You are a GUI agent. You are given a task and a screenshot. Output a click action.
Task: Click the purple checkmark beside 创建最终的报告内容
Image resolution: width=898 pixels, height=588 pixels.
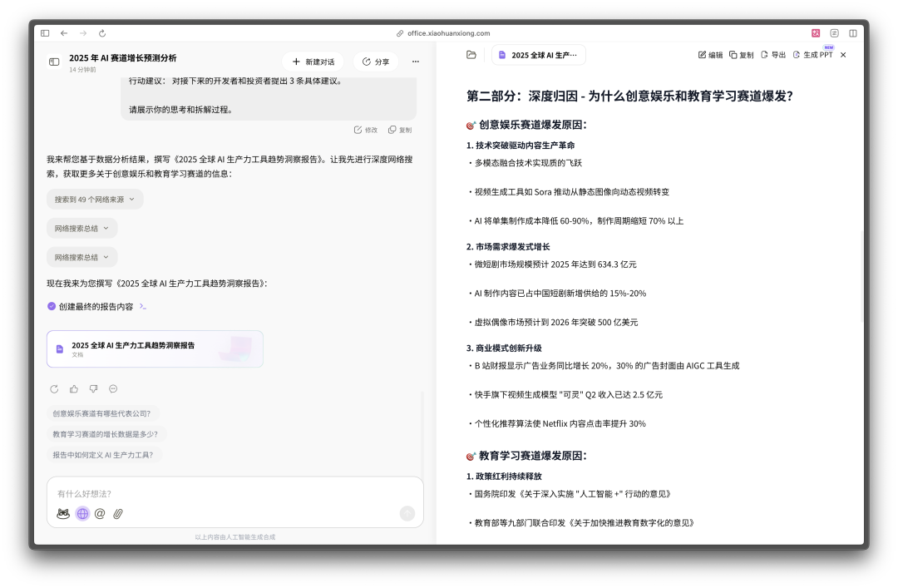[52, 306]
